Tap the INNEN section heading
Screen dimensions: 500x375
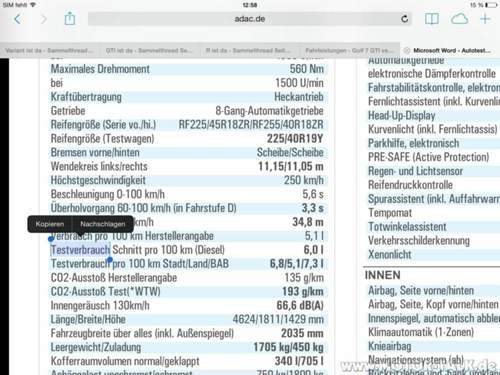383,275
